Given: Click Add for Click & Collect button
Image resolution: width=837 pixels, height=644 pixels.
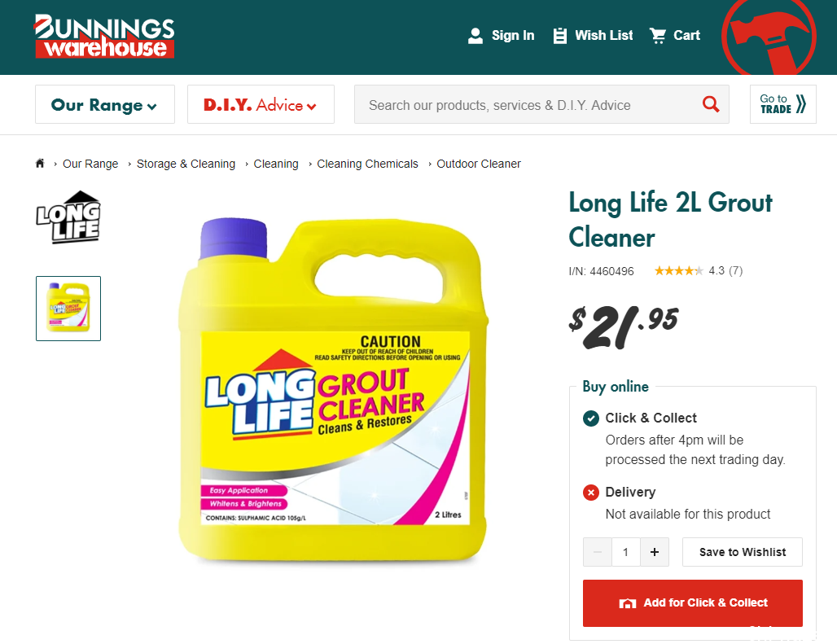Looking at the screenshot, I should (x=692, y=603).
